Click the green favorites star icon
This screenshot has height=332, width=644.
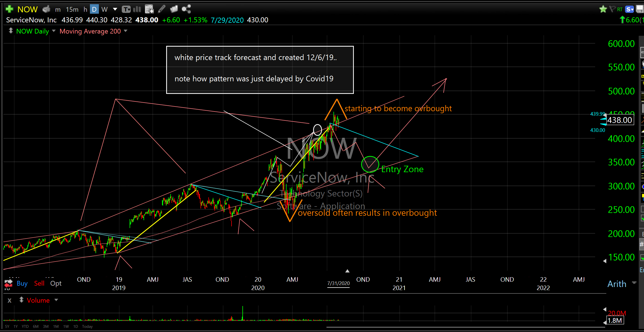pyautogui.click(x=603, y=9)
